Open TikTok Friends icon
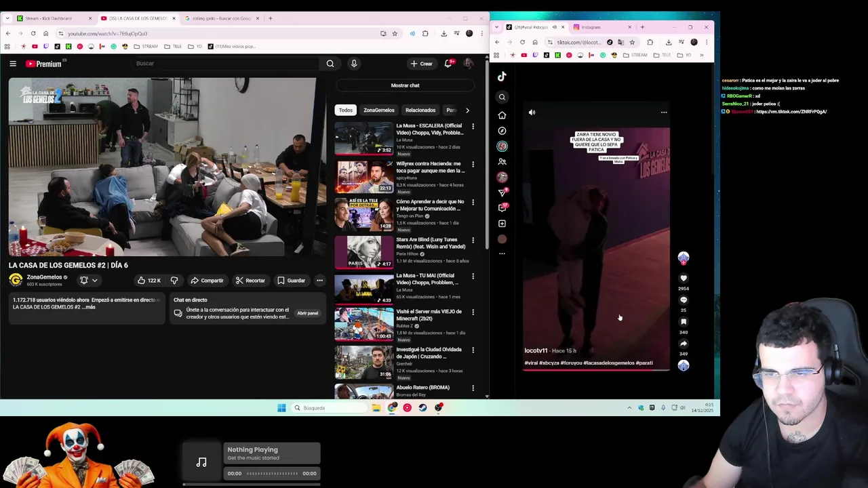 point(502,162)
